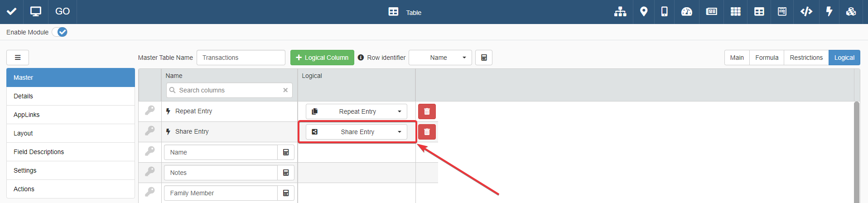Click the cubes icon in top bar
Screen dimensions: 868x203
pos(851,12)
